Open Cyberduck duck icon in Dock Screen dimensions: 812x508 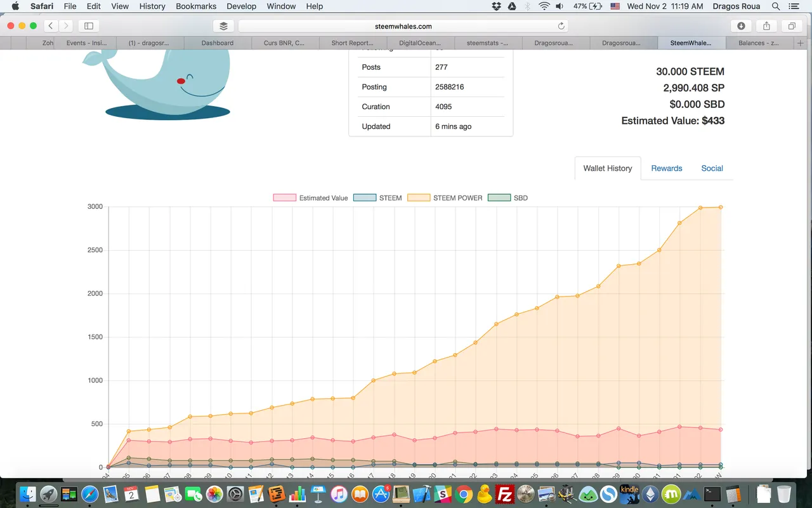point(485,494)
